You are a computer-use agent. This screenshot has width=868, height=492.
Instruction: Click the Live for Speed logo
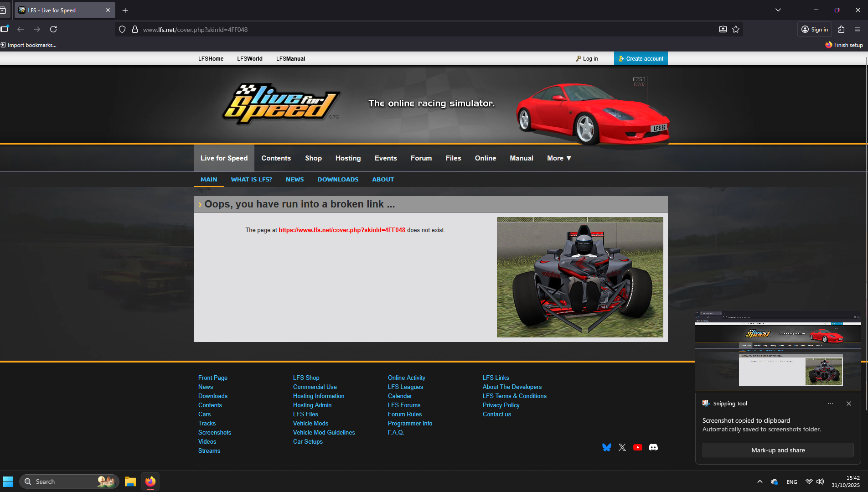click(x=281, y=104)
